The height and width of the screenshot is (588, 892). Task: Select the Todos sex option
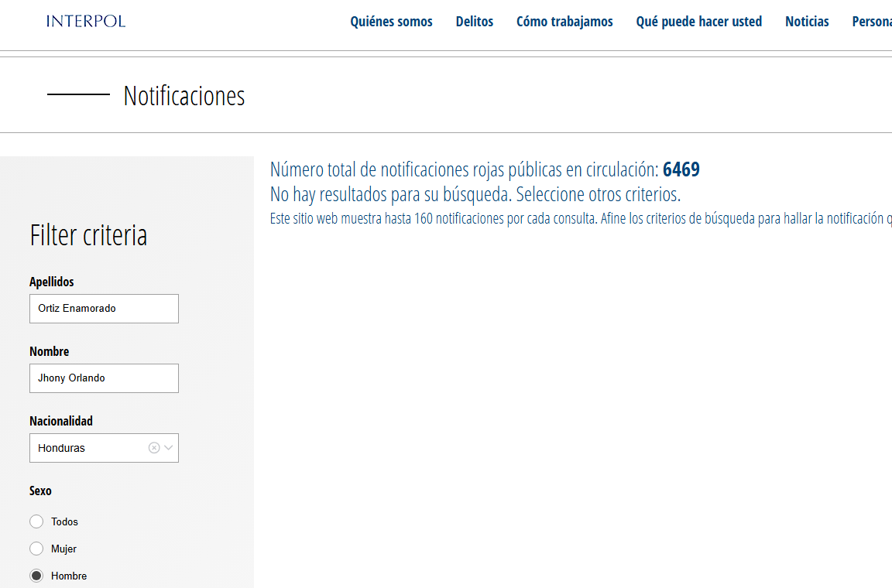click(x=36, y=521)
